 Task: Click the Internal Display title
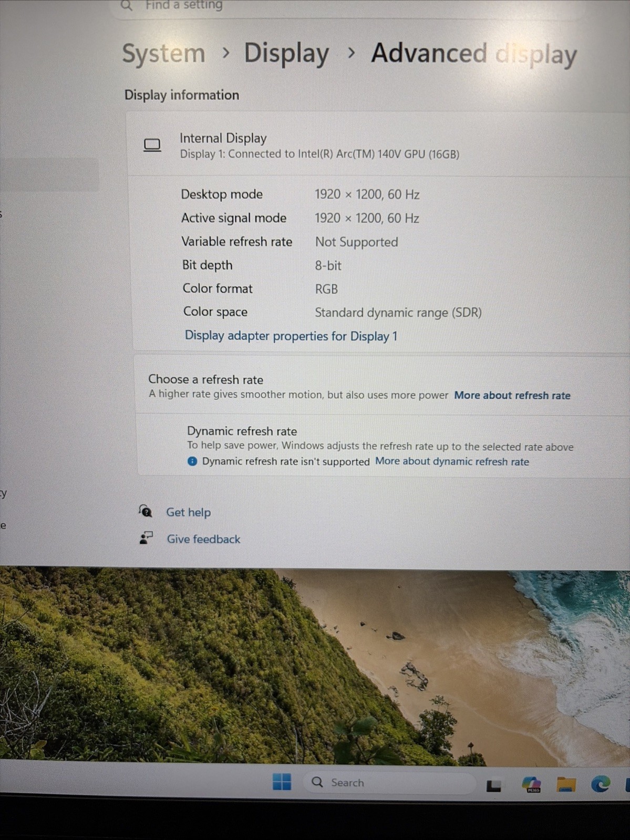[223, 138]
